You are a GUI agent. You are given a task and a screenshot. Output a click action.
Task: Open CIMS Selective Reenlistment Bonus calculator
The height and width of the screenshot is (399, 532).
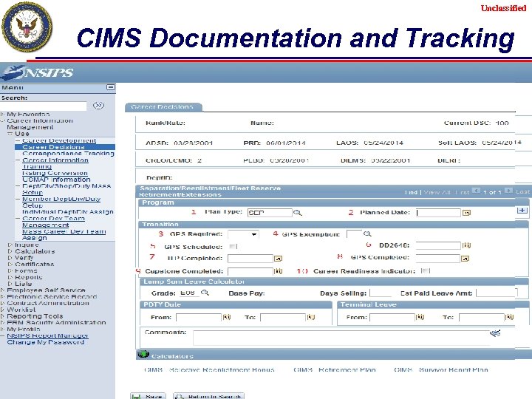(x=209, y=369)
